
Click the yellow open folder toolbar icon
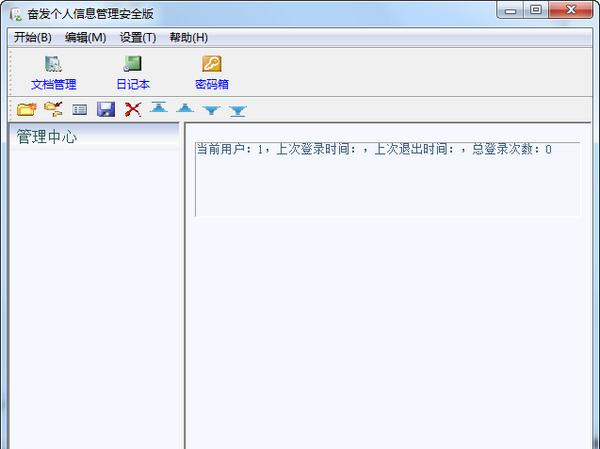tap(26, 109)
